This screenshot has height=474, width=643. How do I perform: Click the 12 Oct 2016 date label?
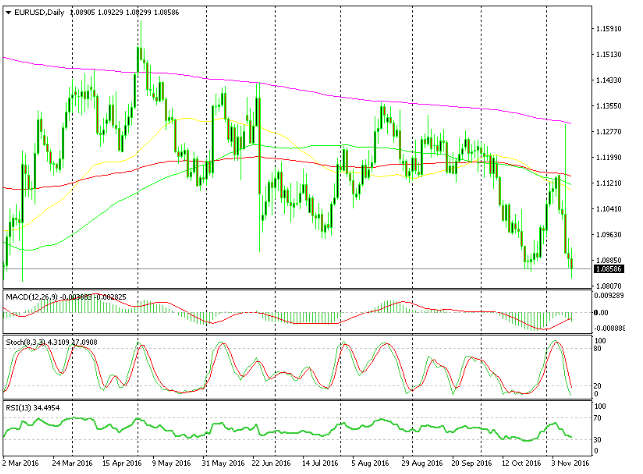point(522,463)
